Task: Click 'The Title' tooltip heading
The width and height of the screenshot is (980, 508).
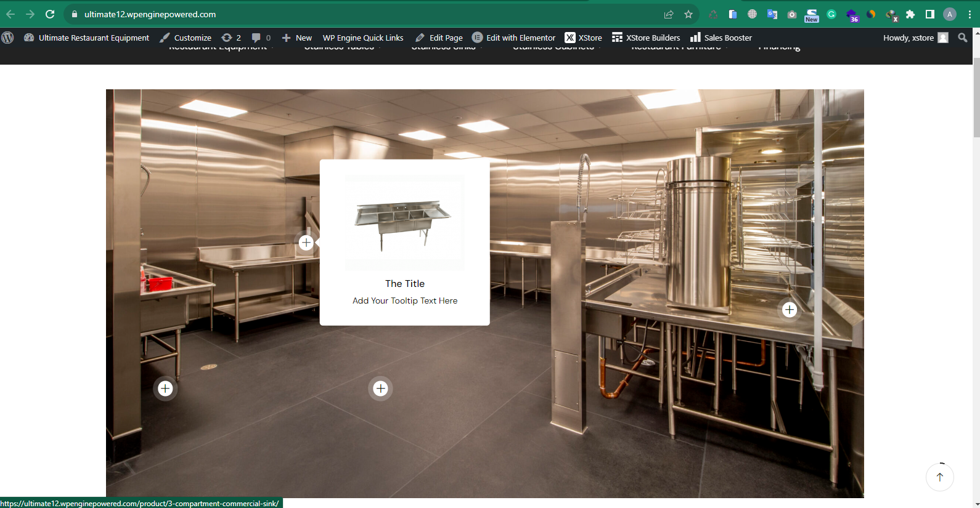Action: tap(405, 283)
